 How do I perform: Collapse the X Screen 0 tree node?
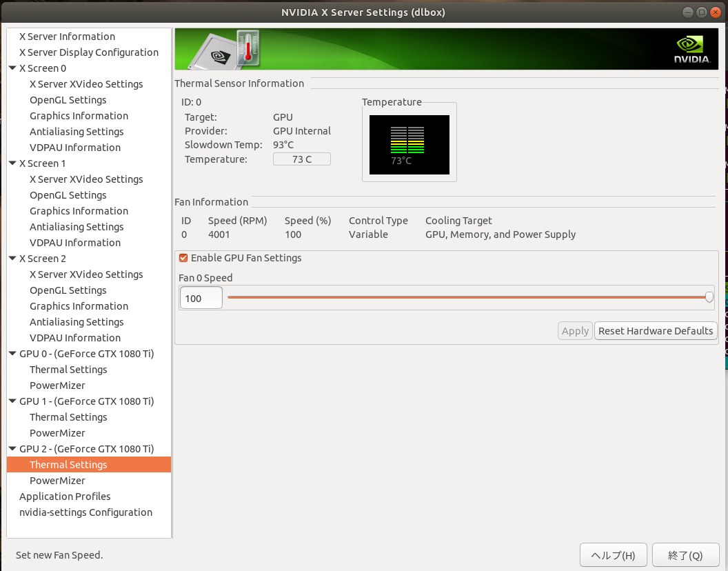click(12, 68)
